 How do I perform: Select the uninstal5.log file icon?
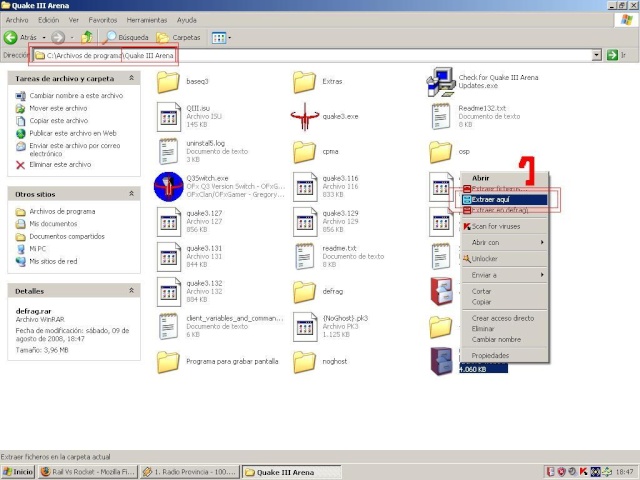click(169, 151)
